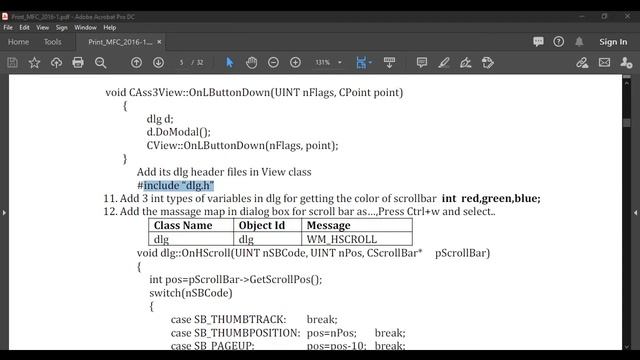Click the share with others person icon
Screen dimensions: 640x360
pos(626,62)
